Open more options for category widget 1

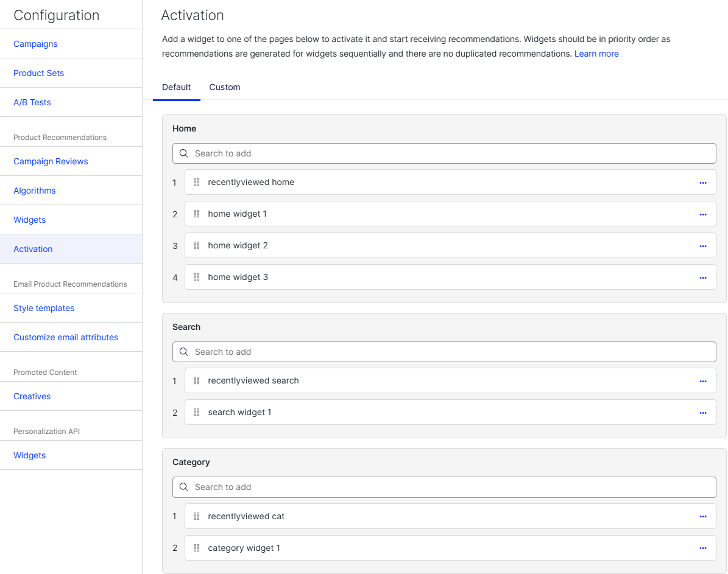click(703, 548)
